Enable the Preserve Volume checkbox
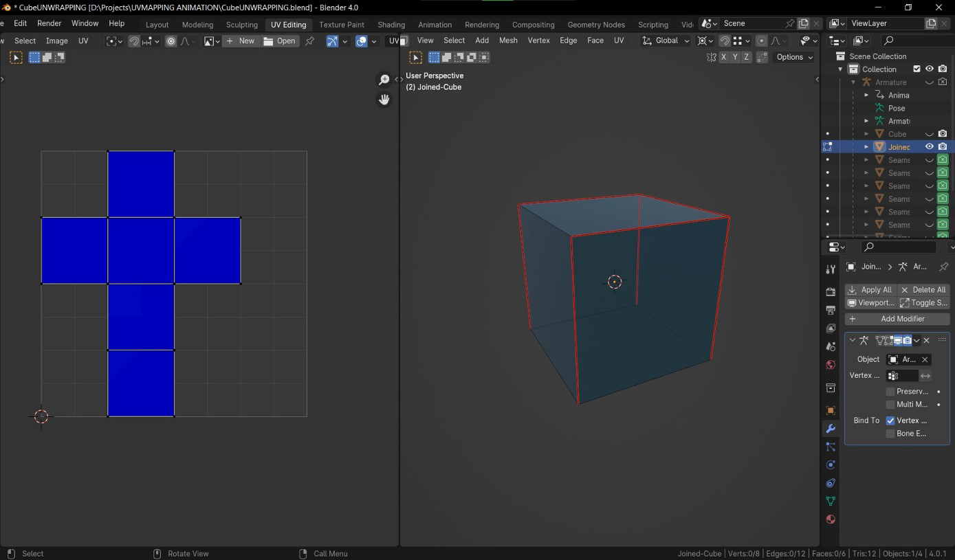The image size is (955, 560). 890,392
